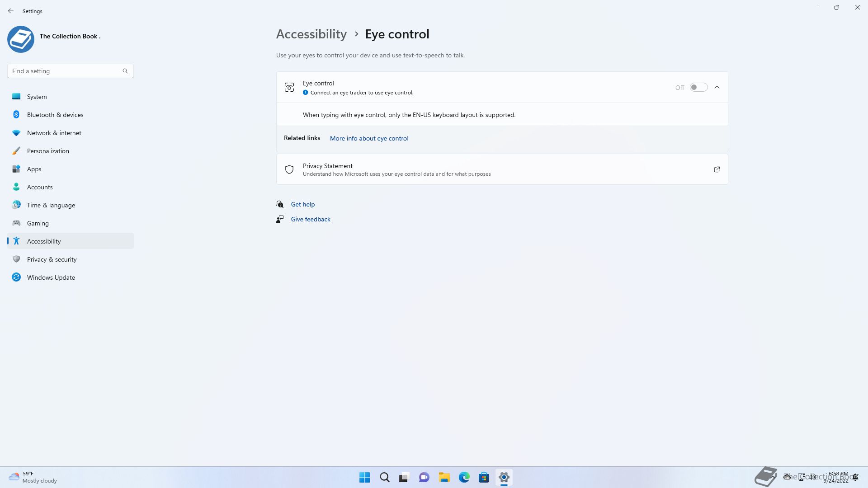Go to the Windows Update settings category
Screen dimensions: 868x488
51,277
